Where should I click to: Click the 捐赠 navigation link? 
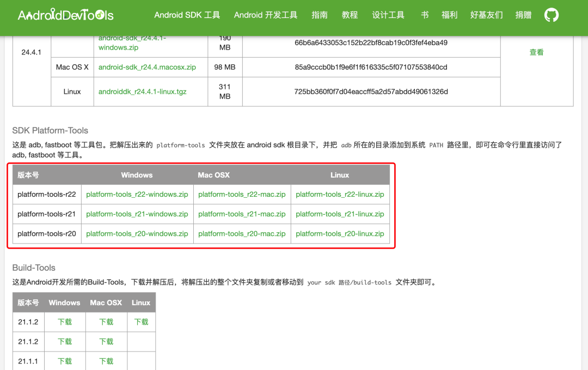pyautogui.click(x=523, y=15)
